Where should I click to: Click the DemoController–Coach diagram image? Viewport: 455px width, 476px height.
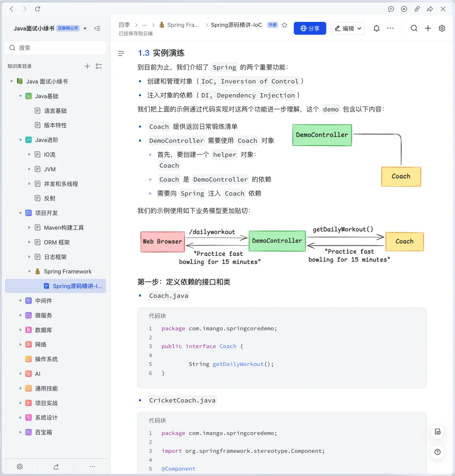click(357, 156)
